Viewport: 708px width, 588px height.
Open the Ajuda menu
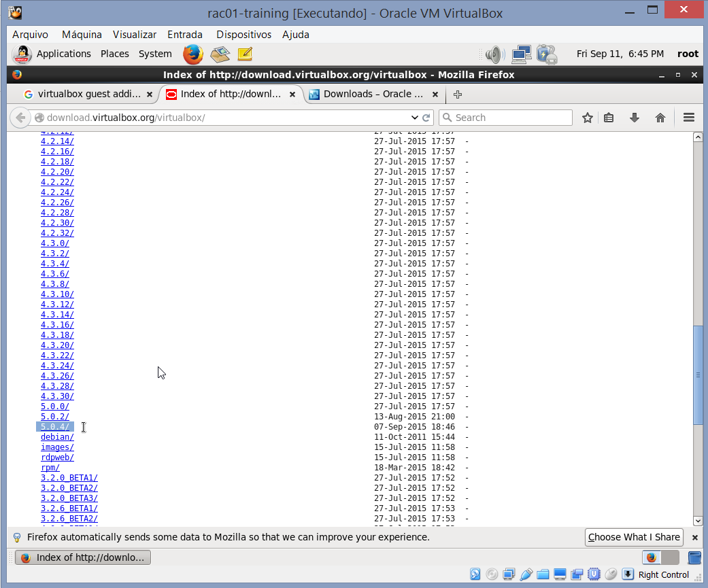pyautogui.click(x=296, y=35)
